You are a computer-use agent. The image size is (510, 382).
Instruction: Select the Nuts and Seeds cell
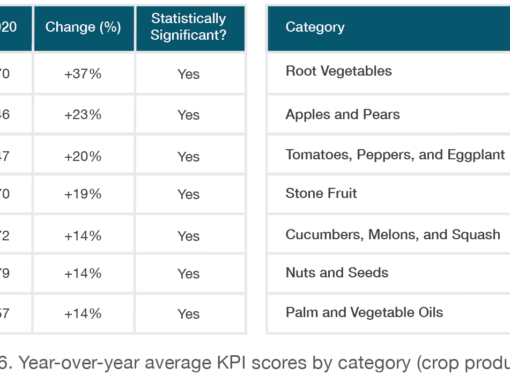pyautogui.click(x=389, y=273)
